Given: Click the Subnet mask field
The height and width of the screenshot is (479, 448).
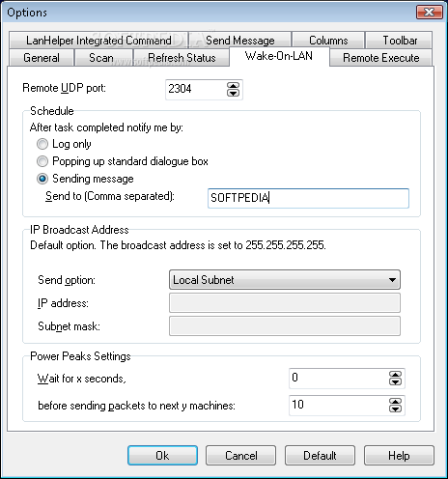Looking at the screenshot, I should point(285,325).
